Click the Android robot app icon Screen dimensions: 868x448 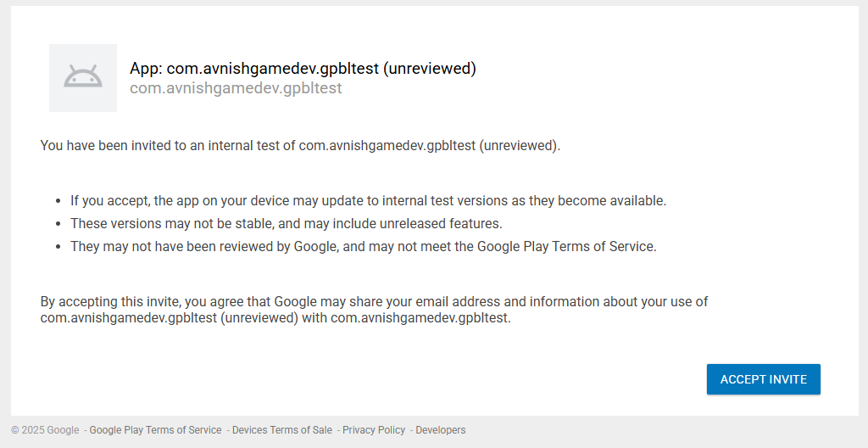click(83, 78)
